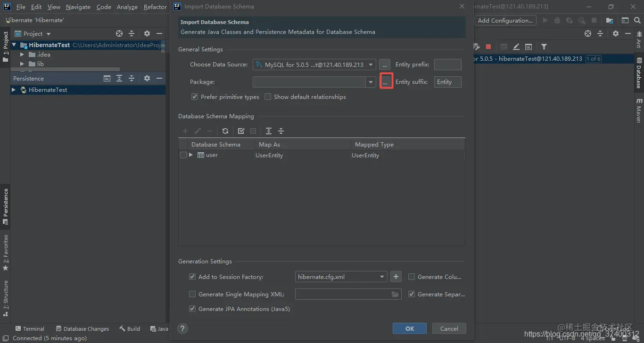Click the search magnifier icon in main toolbar
This screenshot has width=644, height=343.
tap(637, 20)
